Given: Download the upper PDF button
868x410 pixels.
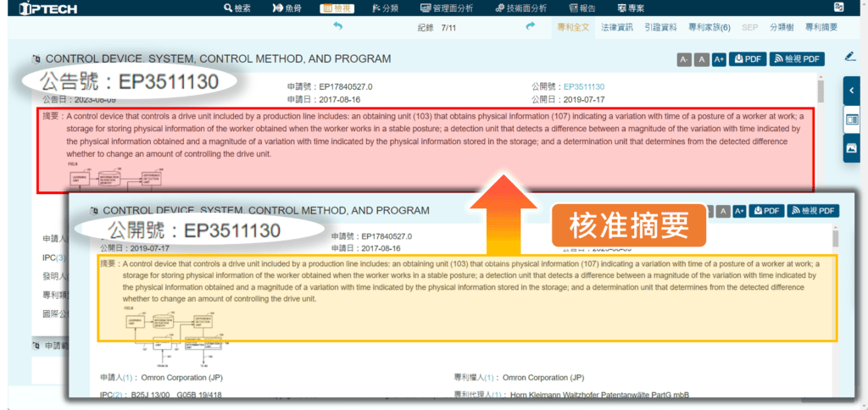Looking at the screenshot, I should coord(748,59).
